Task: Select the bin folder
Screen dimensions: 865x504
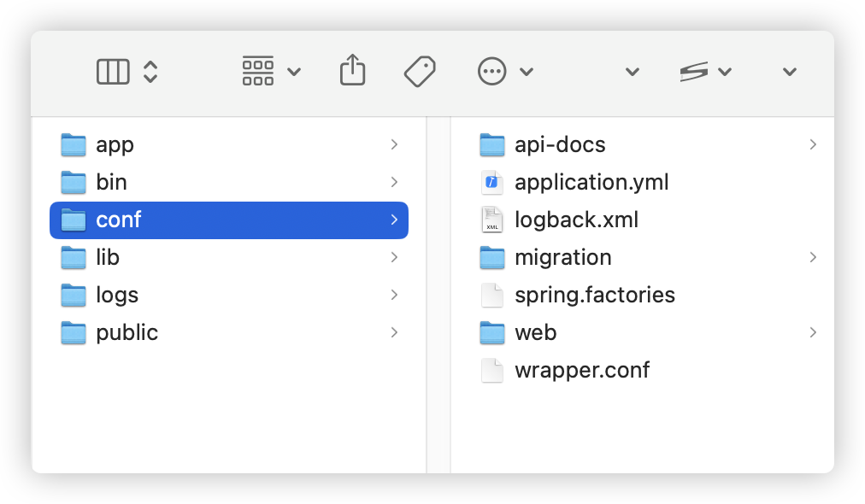Action: (111, 182)
